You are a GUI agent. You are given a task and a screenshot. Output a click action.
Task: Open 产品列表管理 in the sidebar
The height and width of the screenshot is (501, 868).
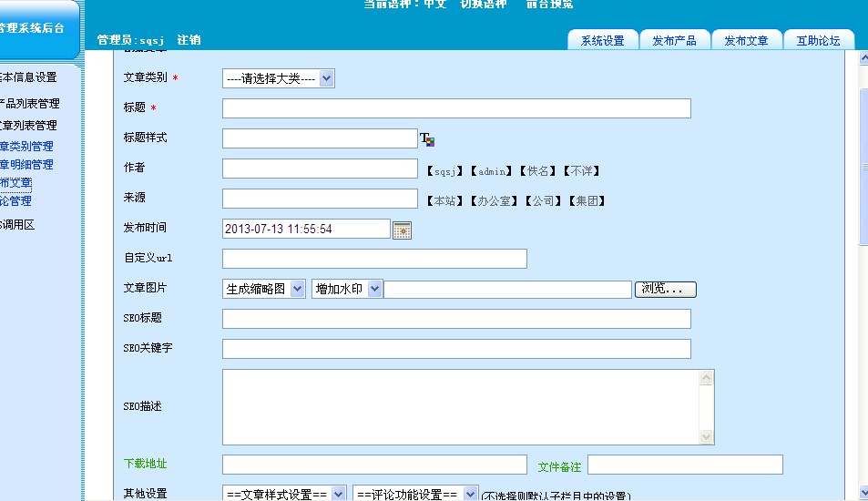(29, 104)
